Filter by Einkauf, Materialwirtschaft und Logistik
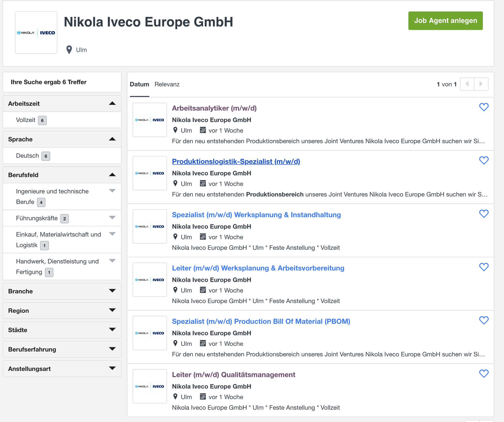Image resolution: width=504 pixels, height=422 pixels. pos(59,240)
